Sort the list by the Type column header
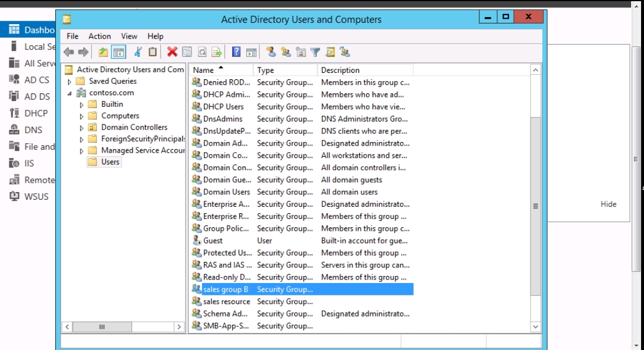644x350 pixels. [285, 70]
